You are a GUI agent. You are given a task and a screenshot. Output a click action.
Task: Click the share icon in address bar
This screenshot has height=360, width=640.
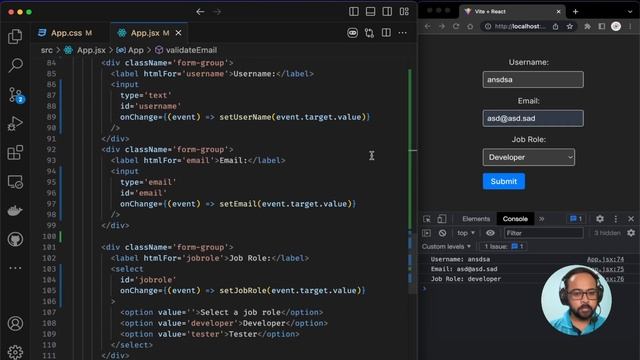coord(556,27)
